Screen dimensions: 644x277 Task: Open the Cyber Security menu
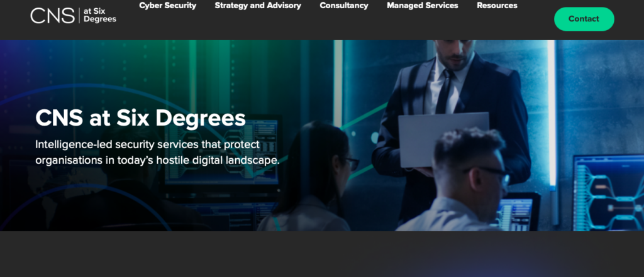coord(167,6)
